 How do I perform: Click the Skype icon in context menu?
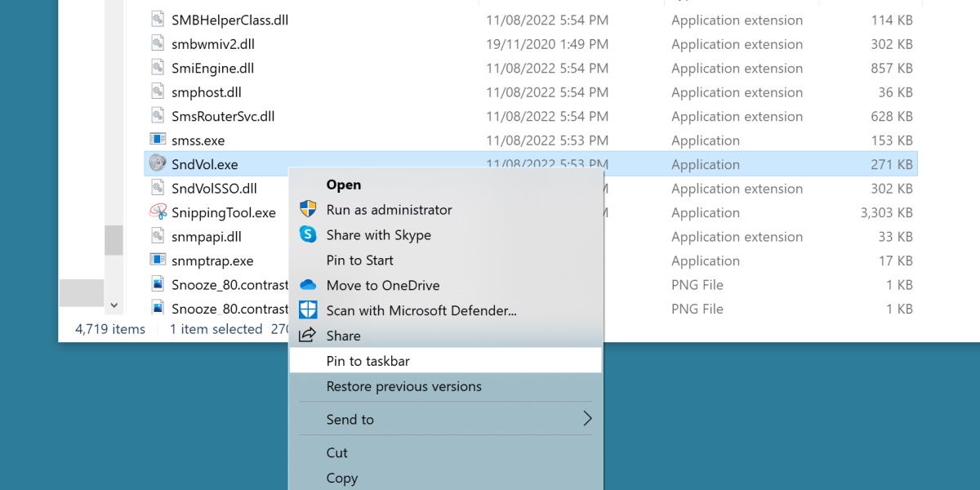pyautogui.click(x=308, y=235)
